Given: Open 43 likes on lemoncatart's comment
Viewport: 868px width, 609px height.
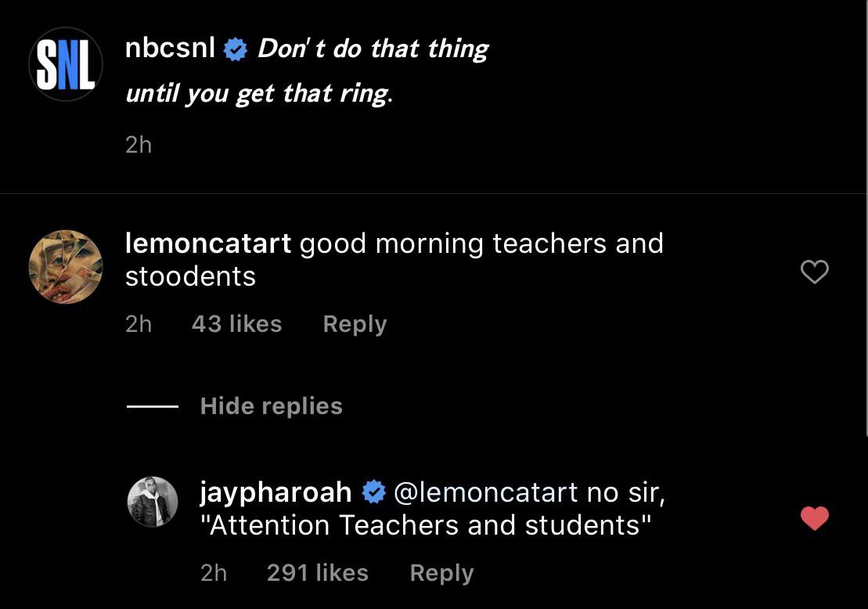Looking at the screenshot, I should tap(236, 323).
